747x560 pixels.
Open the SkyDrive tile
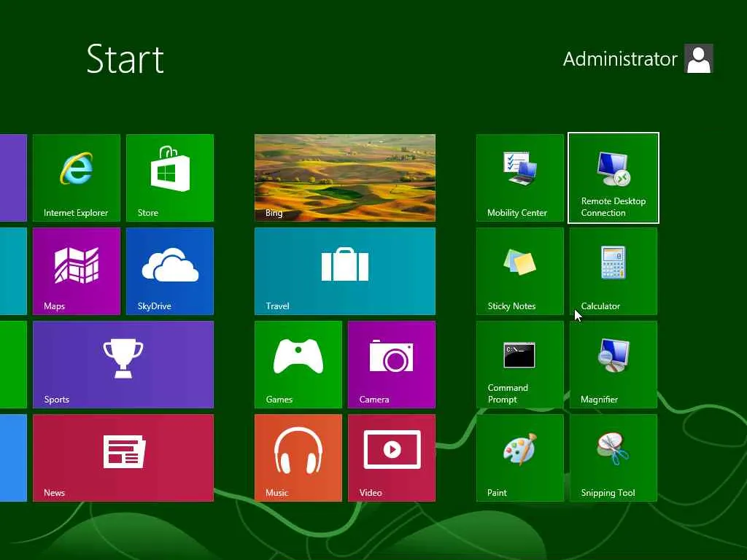tap(169, 271)
